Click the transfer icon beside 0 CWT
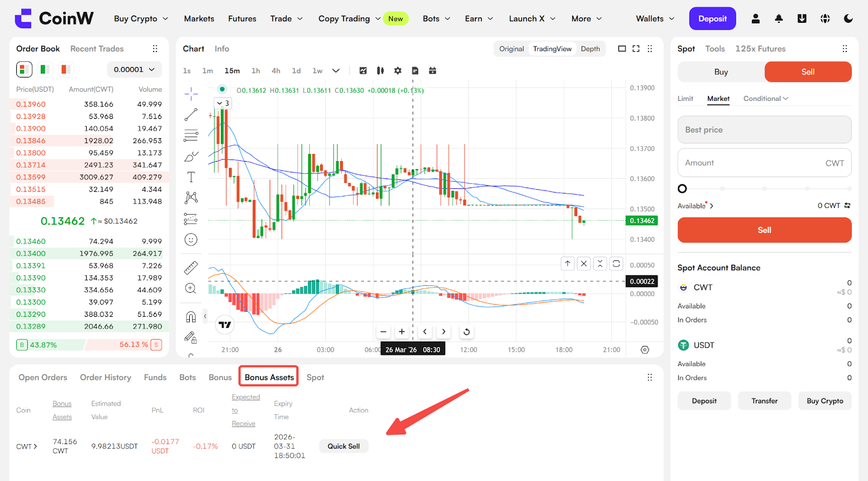The image size is (868, 481). [847, 206]
